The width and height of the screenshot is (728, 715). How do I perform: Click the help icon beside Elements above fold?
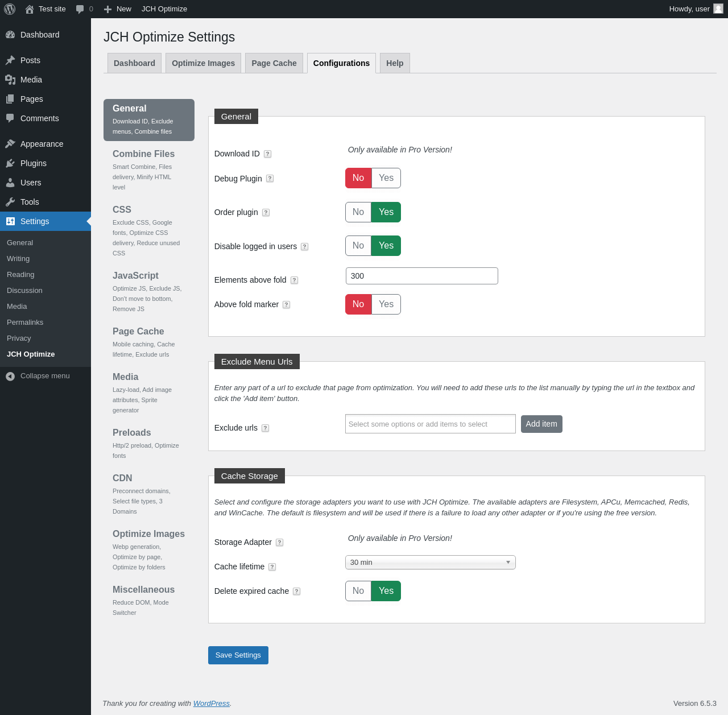[x=294, y=280]
